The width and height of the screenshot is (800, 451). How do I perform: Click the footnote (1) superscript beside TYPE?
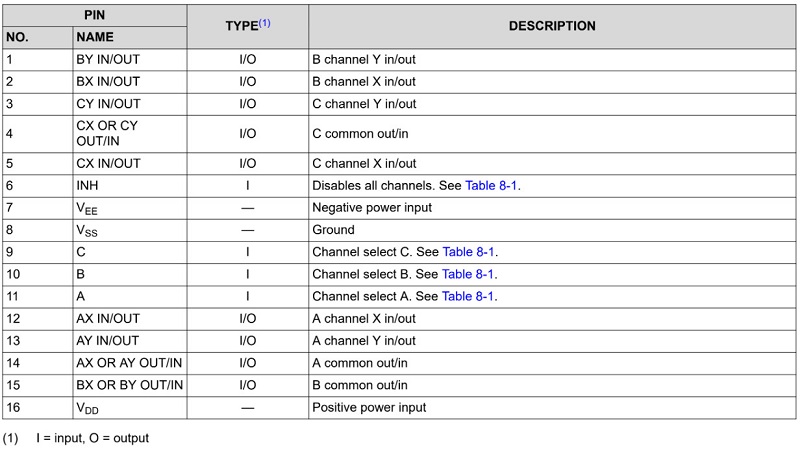(264, 22)
